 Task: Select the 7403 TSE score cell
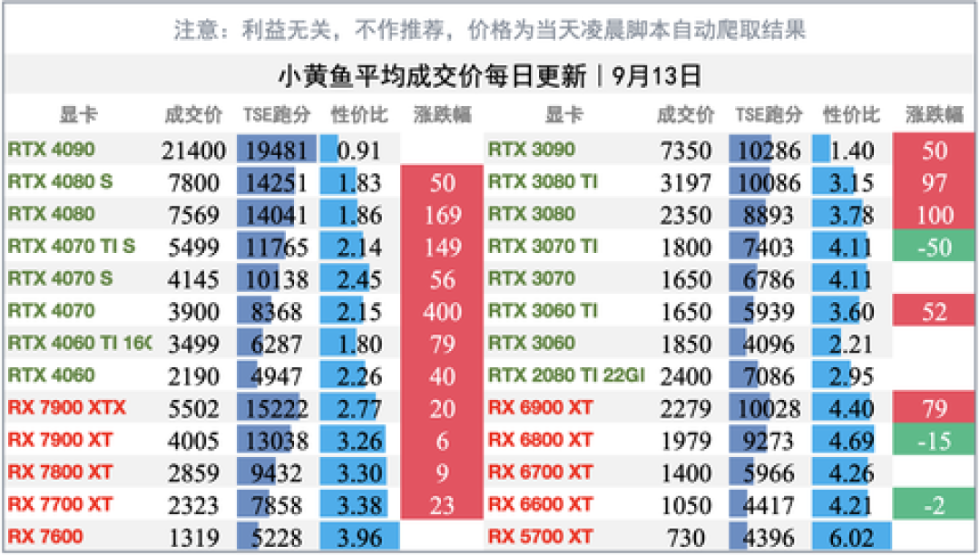(769, 248)
